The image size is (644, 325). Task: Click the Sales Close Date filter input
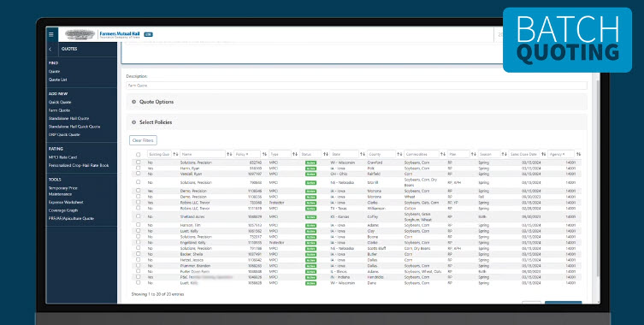pos(524,154)
